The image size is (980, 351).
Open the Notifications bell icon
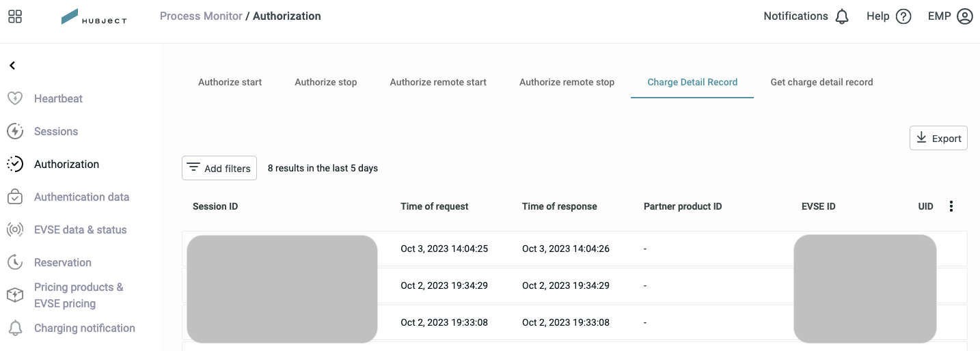(x=842, y=16)
